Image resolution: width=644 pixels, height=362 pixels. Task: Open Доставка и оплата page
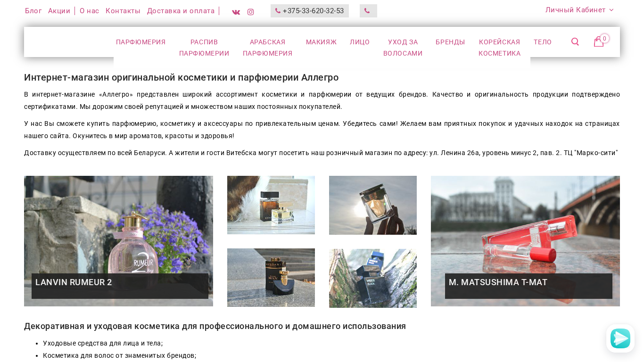point(181,11)
